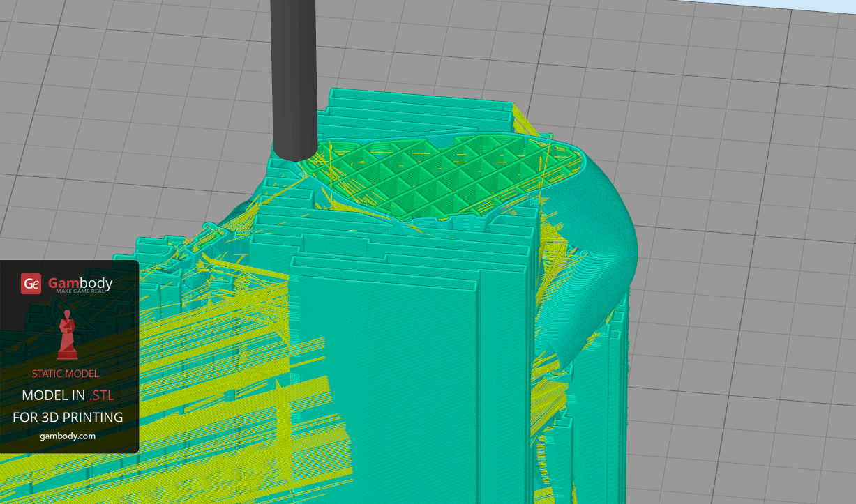Select the green crosshatch infill area

(433, 174)
